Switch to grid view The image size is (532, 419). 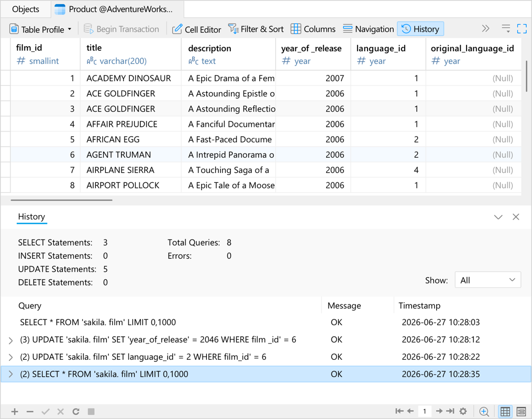coord(505,412)
